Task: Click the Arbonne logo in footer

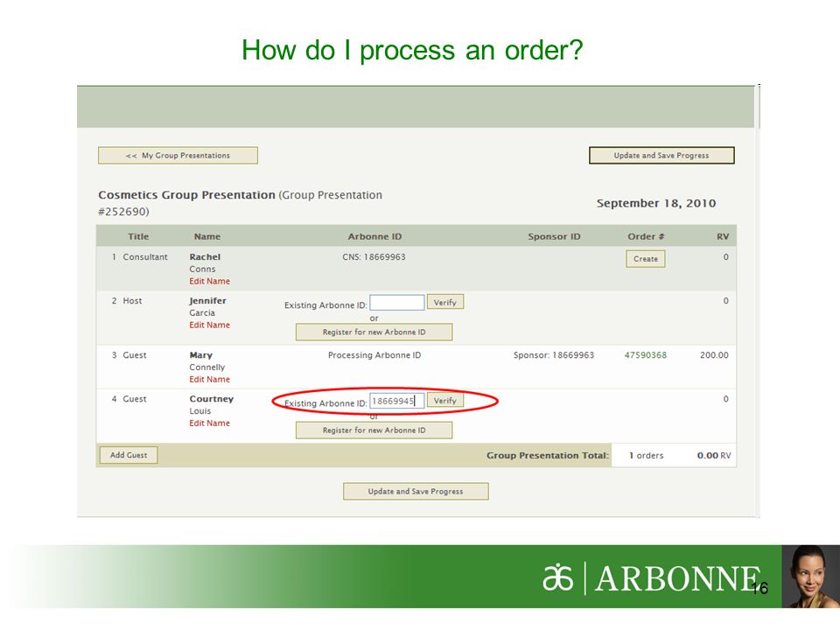Action: (651, 578)
